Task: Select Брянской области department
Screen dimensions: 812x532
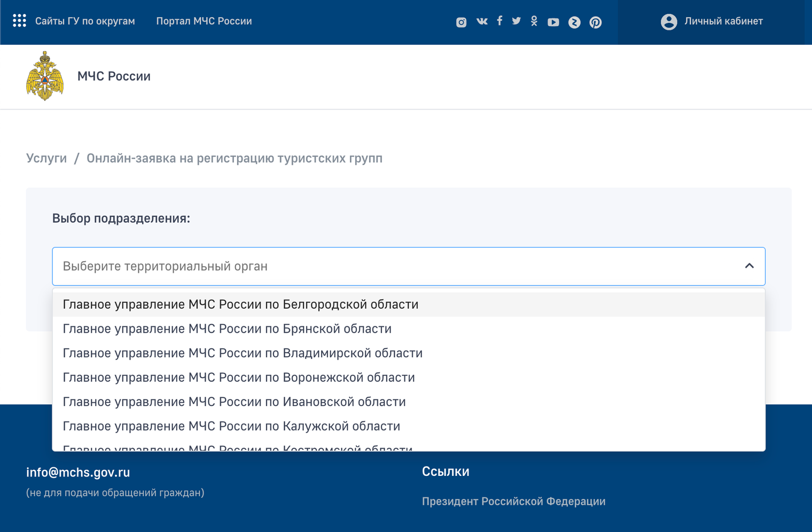Action: coord(409,329)
